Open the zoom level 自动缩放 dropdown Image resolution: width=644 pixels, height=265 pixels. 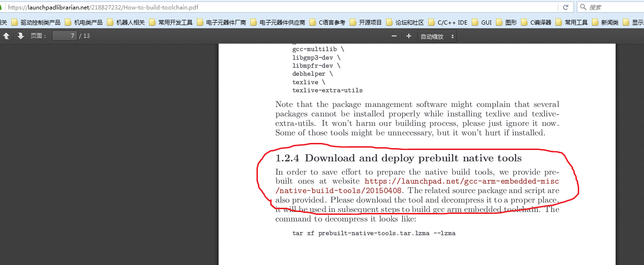[437, 36]
